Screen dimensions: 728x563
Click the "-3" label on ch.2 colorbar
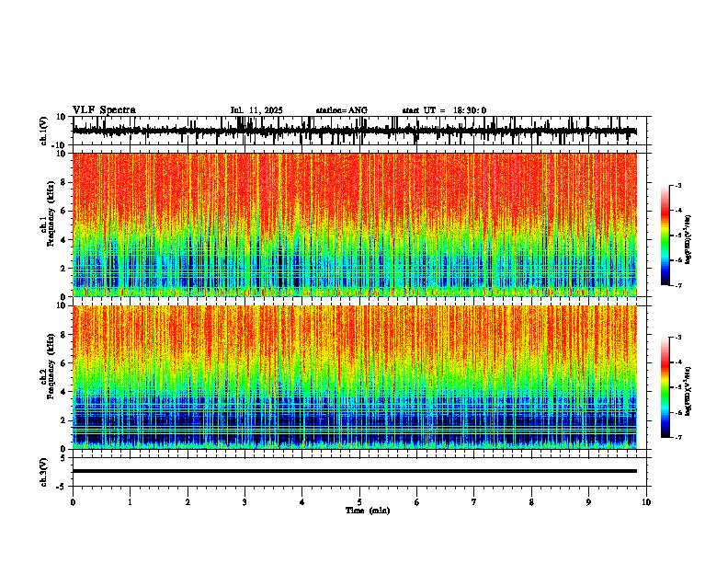[677, 338]
